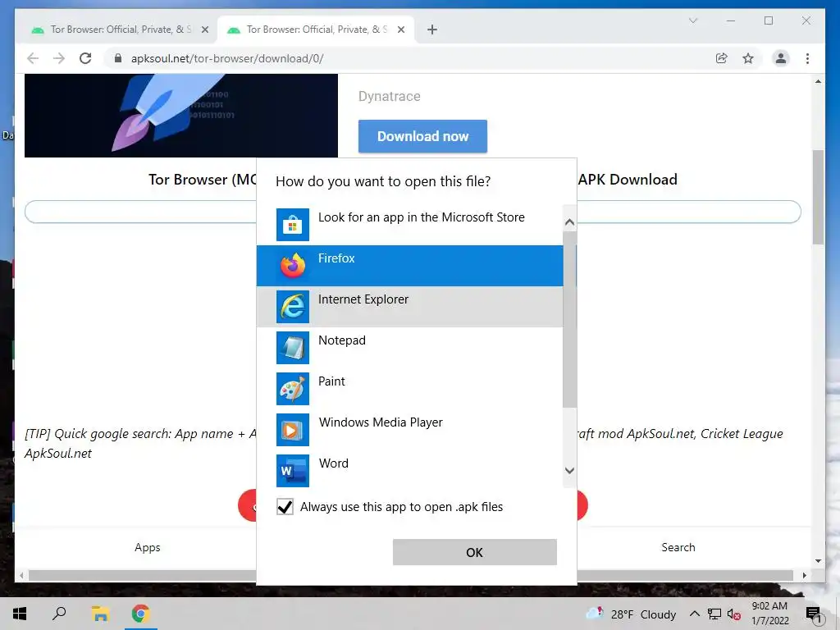Click the rocket ad thumbnail
This screenshot has height=630, width=840.
(181, 115)
